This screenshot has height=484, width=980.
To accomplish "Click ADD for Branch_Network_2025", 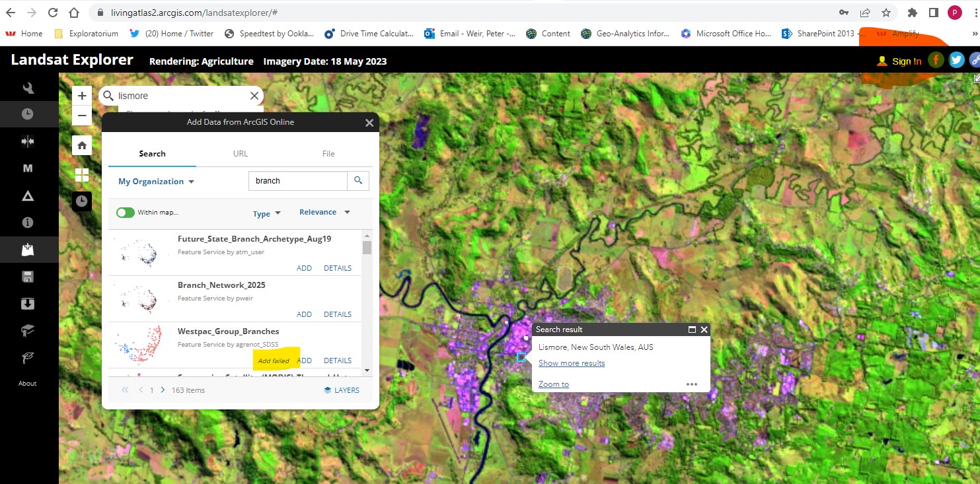I will point(303,314).
